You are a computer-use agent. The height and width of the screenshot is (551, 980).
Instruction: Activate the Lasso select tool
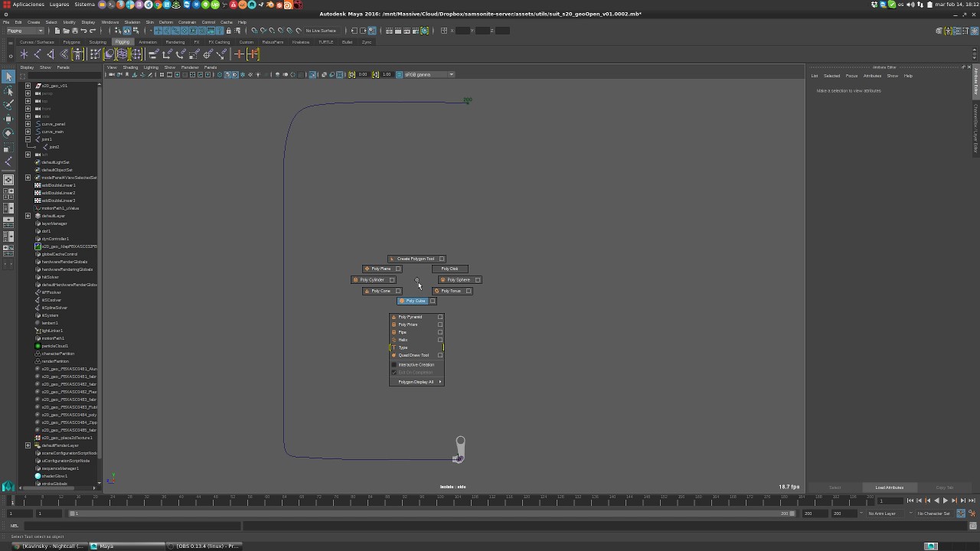pos(8,90)
